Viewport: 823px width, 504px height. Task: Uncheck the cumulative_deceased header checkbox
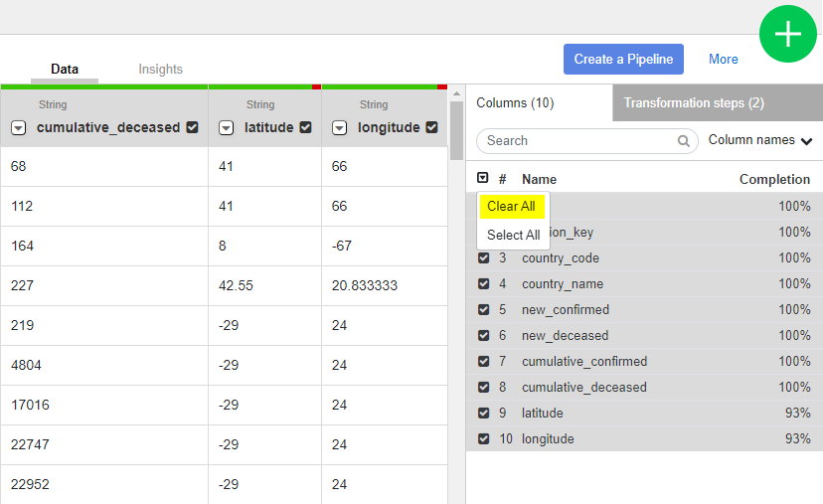tap(193, 127)
